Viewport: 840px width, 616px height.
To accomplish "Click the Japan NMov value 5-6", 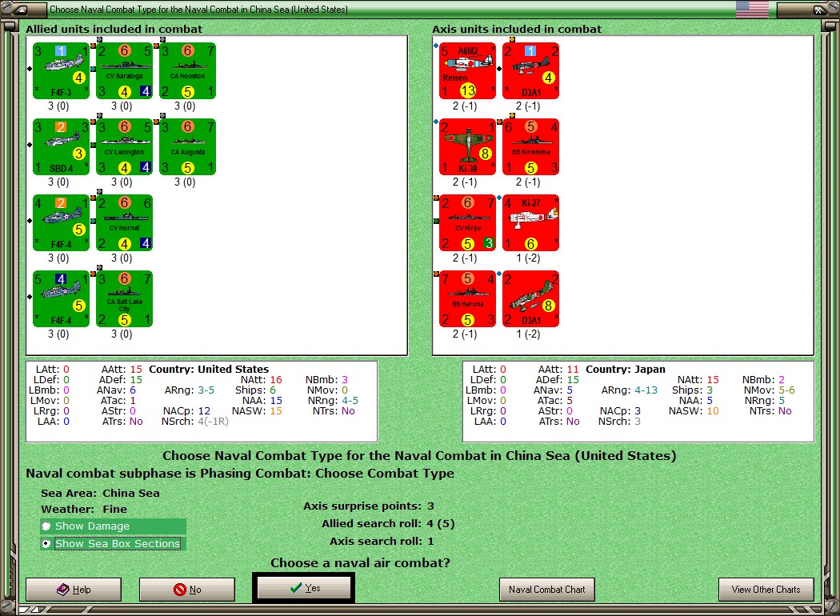I will (786, 390).
